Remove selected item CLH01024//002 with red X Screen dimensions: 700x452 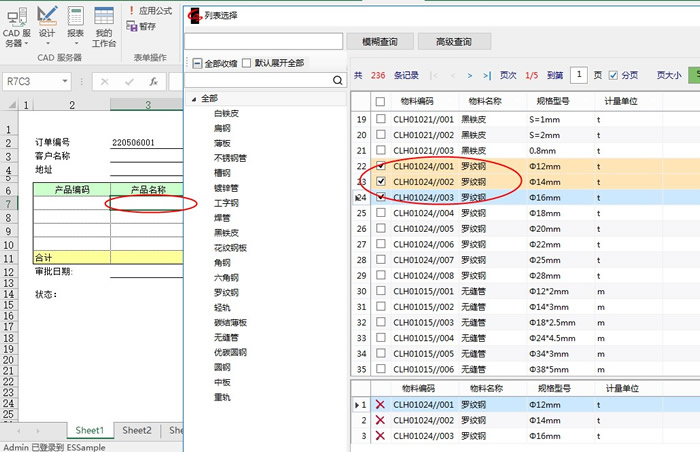380,421
